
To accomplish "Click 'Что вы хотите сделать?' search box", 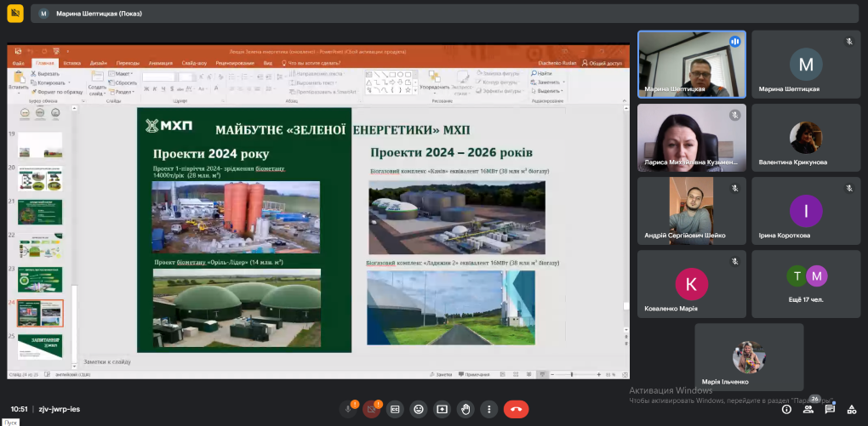I will point(311,63).
